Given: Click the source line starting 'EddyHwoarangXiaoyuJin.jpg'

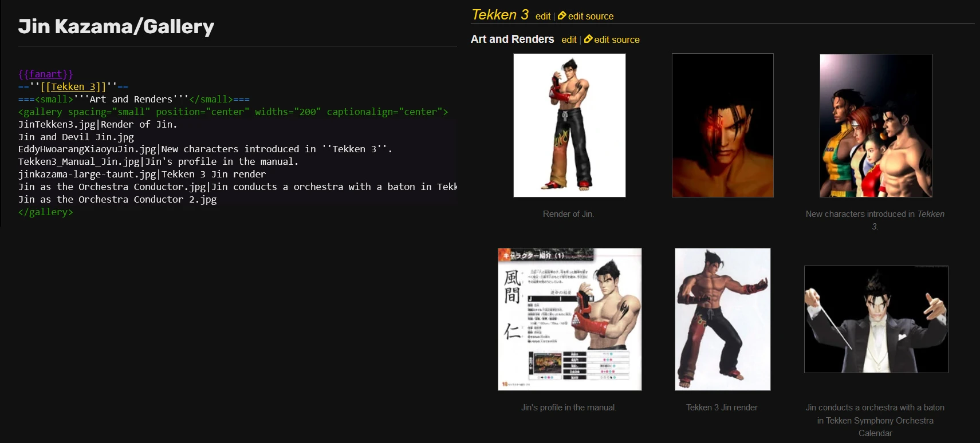Looking at the screenshot, I should coord(206,149).
